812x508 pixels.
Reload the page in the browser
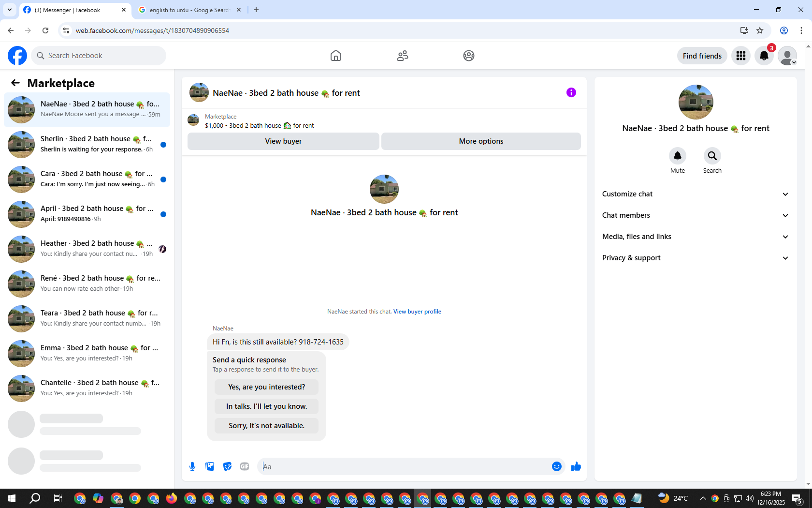pos(45,30)
